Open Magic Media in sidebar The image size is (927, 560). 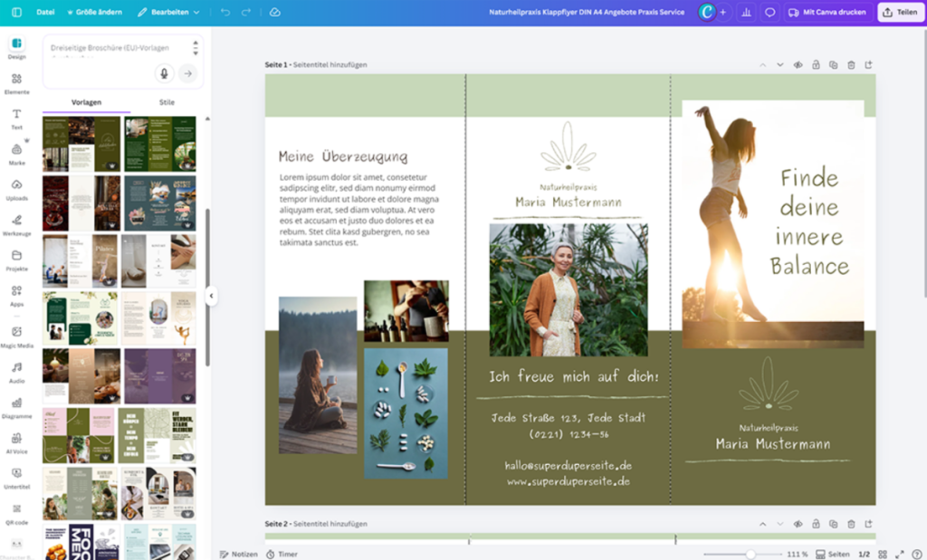pos(16,337)
